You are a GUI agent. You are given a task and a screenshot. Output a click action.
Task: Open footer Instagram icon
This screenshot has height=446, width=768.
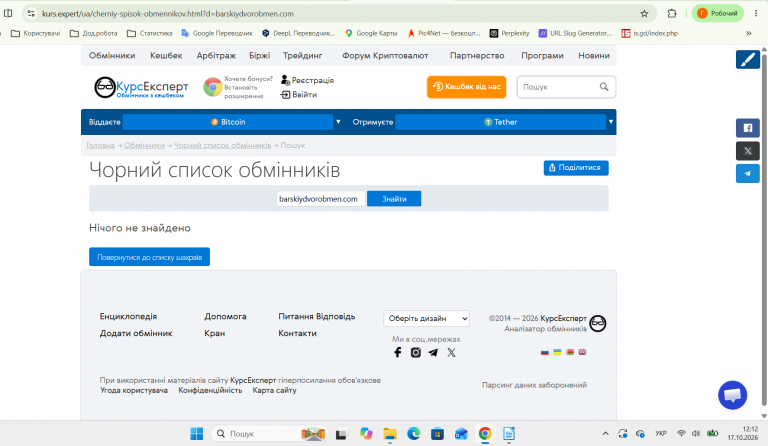point(416,352)
